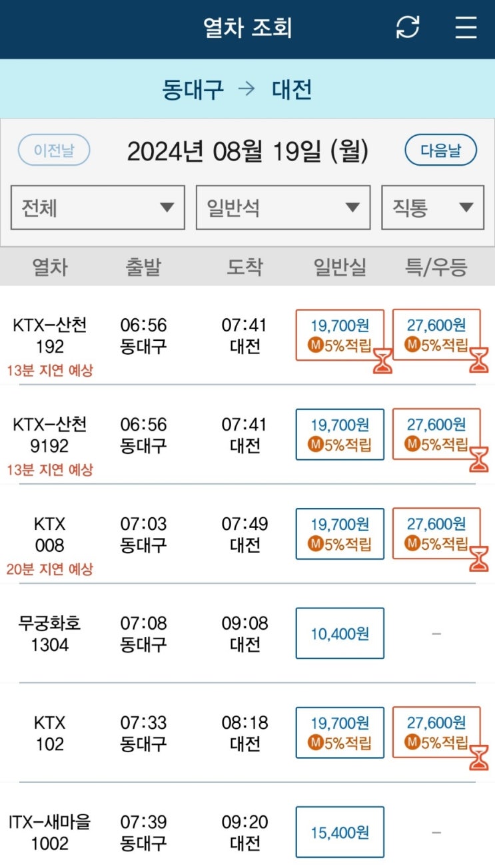Tap hourglass icon on KTX-산천 192 특실 fare

[x=479, y=360]
